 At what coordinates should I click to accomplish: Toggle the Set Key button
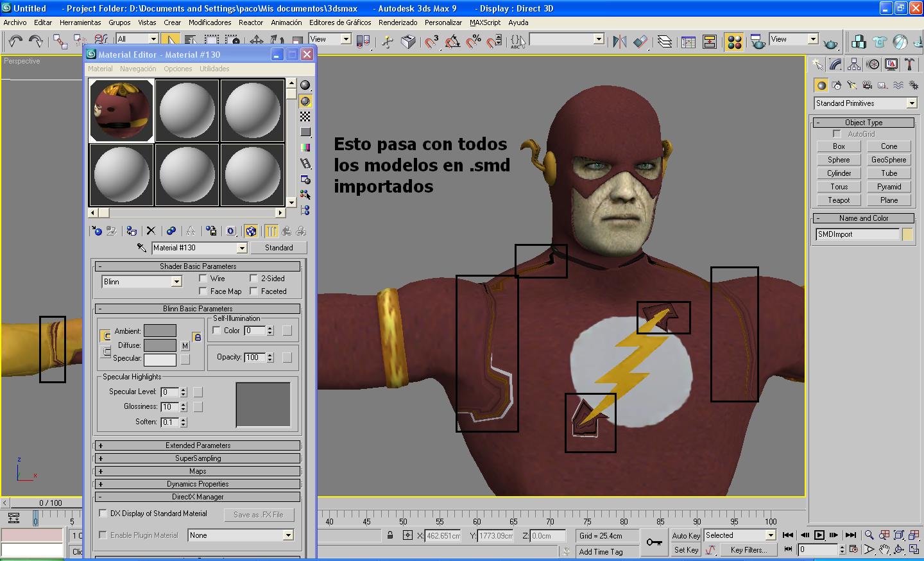click(686, 550)
